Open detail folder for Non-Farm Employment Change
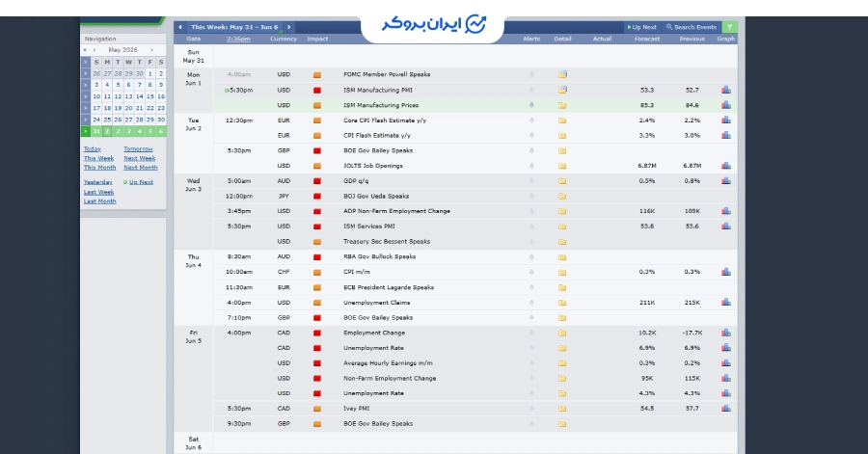The image size is (868, 454). point(562,378)
